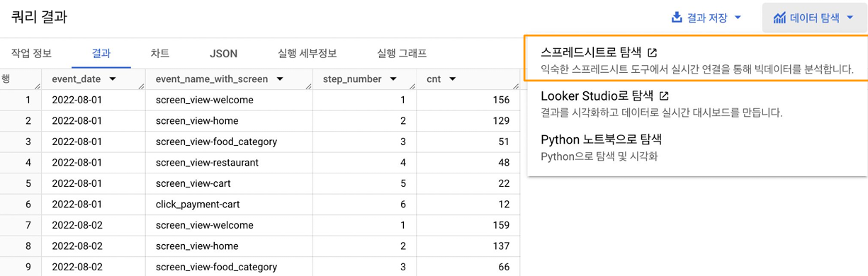This screenshot has height=276, width=868.
Task: Open the JSON tab
Action: tap(223, 53)
